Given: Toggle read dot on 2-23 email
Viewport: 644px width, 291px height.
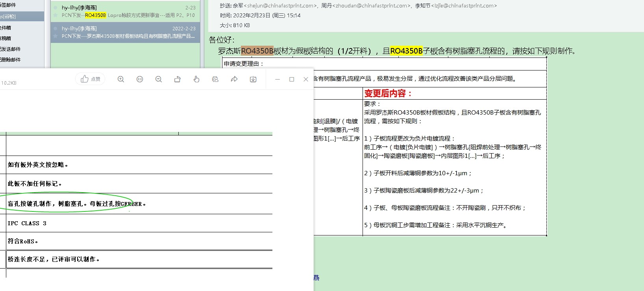Looking at the screenshot, I should point(56,7).
